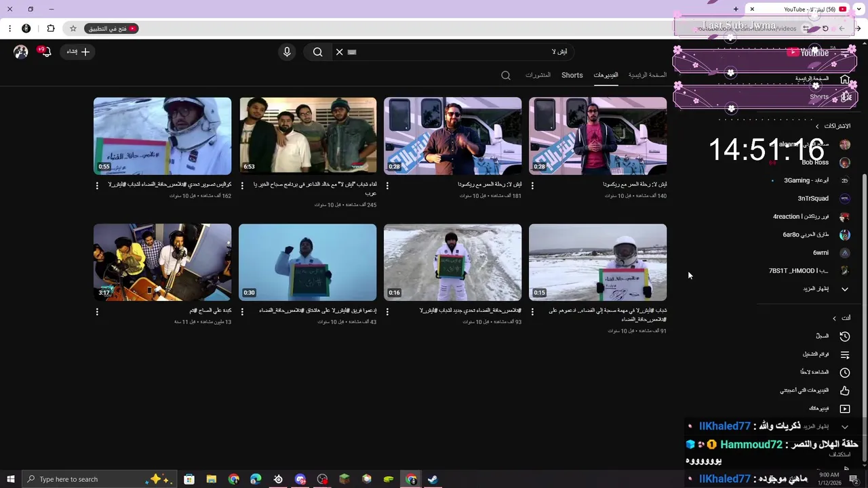Open browser extensions puzzle icon

tap(51, 28)
